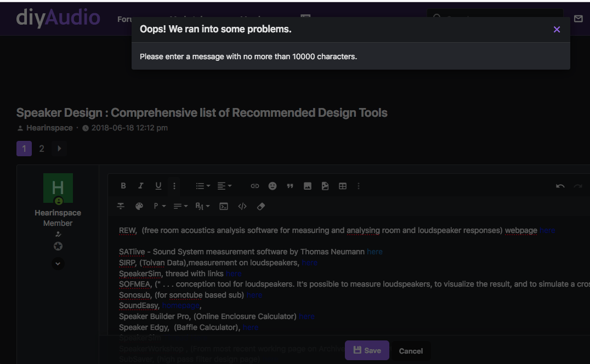The height and width of the screenshot is (364, 590).
Task: Open the smilies emoji picker
Action: click(273, 186)
